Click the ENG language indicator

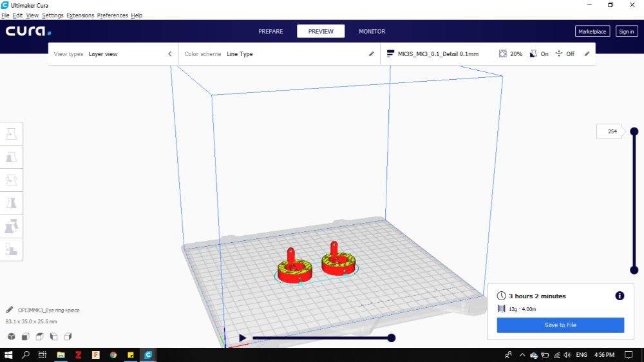point(582,355)
